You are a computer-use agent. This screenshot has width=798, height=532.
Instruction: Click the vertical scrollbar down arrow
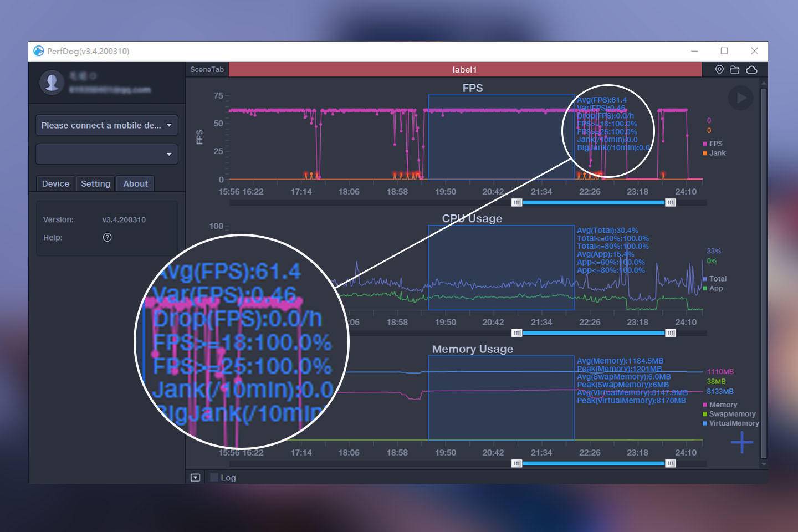coord(764,464)
